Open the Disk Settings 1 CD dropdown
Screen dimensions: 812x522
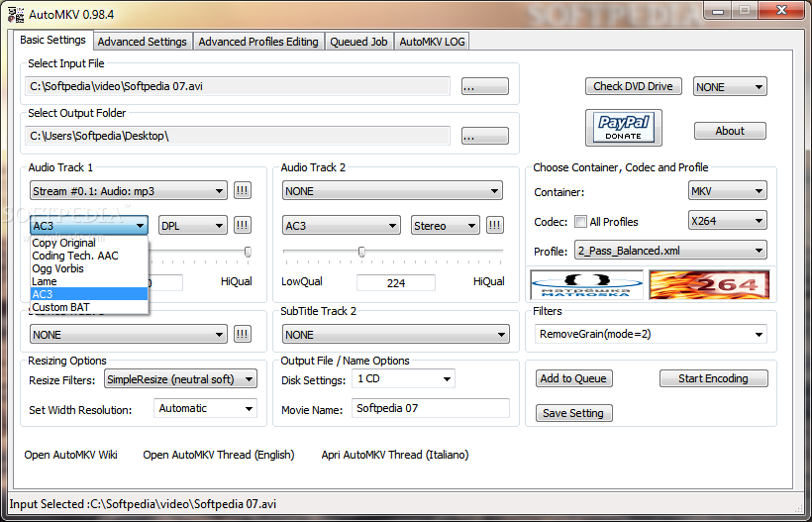[x=403, y=379]
